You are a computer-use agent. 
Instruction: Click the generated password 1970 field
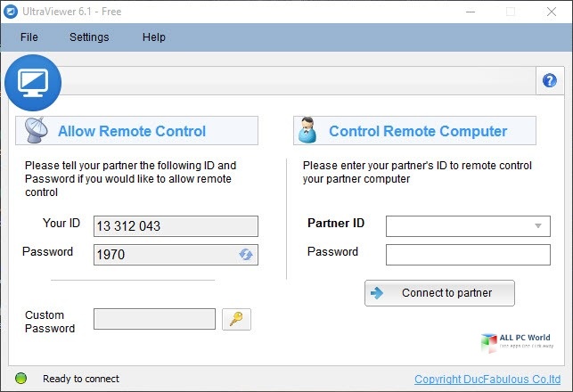(x=176, y=255)
